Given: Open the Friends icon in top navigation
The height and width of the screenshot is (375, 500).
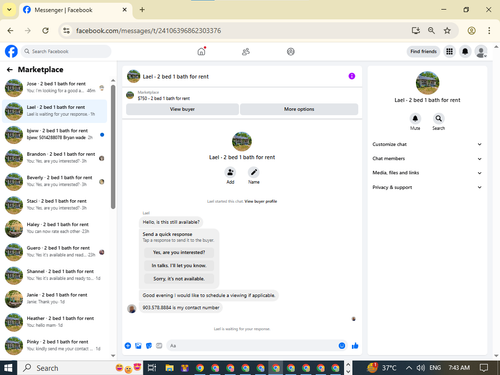Looking at the screenshot, I should (x=246, y=52).
